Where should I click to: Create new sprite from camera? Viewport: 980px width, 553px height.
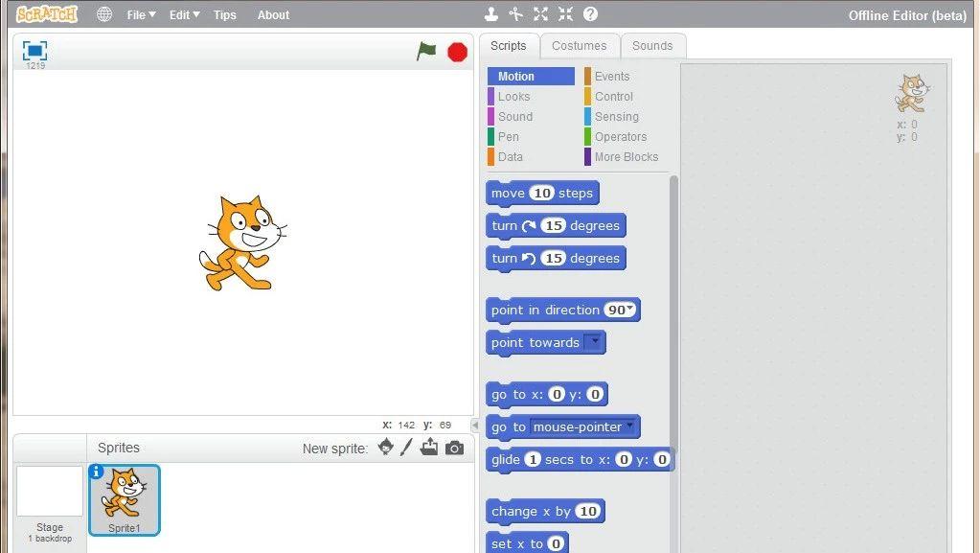click(x=454, y=448)
